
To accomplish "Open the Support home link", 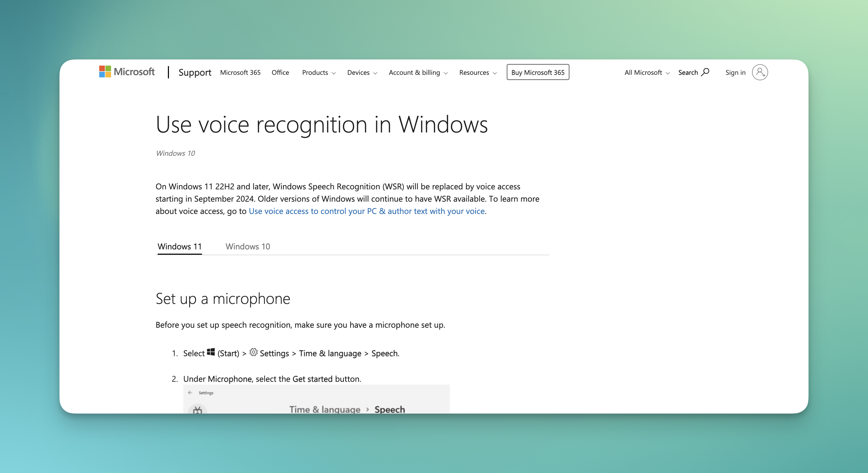I will 195,73.
